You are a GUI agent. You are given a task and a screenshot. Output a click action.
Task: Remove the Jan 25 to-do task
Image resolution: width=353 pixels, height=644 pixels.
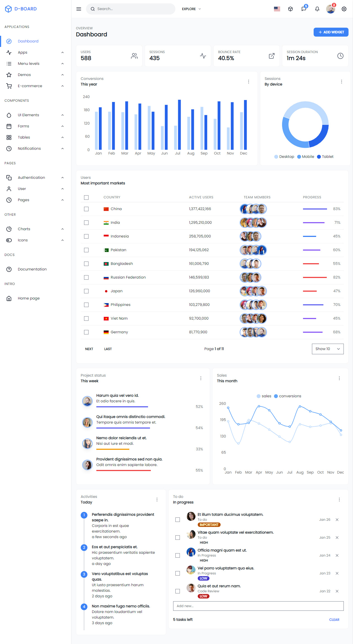(337, 538)
